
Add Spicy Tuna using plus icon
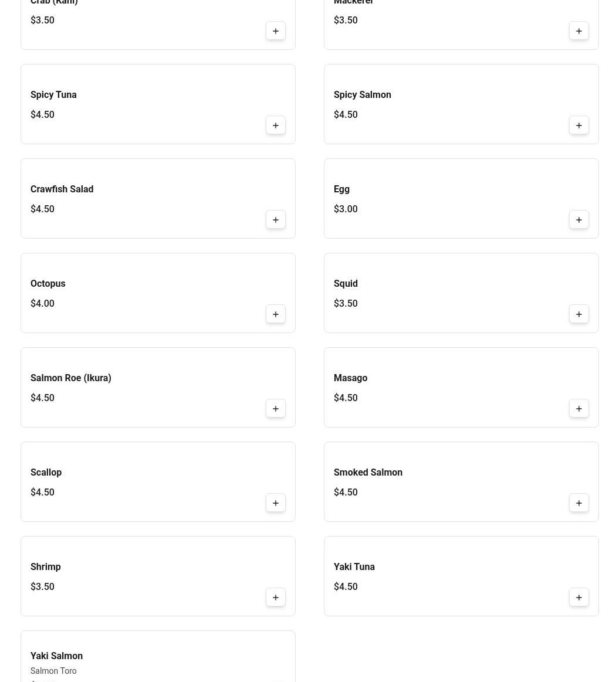[x=276, y=125]
